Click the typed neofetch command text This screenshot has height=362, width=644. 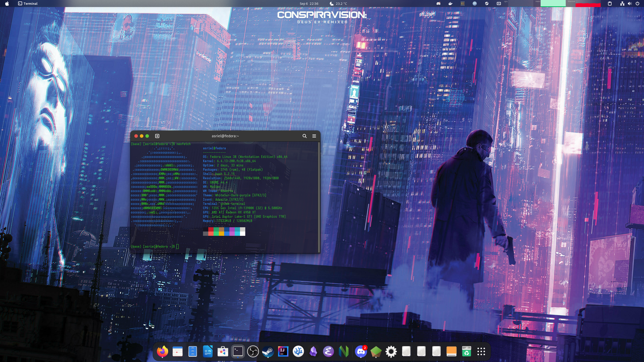click(x=183, y=144)
